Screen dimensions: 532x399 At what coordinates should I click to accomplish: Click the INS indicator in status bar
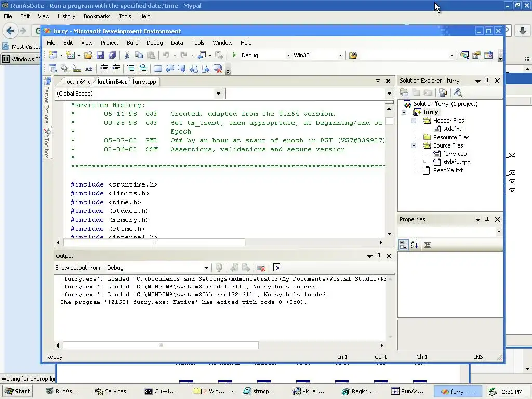point(478,357)
